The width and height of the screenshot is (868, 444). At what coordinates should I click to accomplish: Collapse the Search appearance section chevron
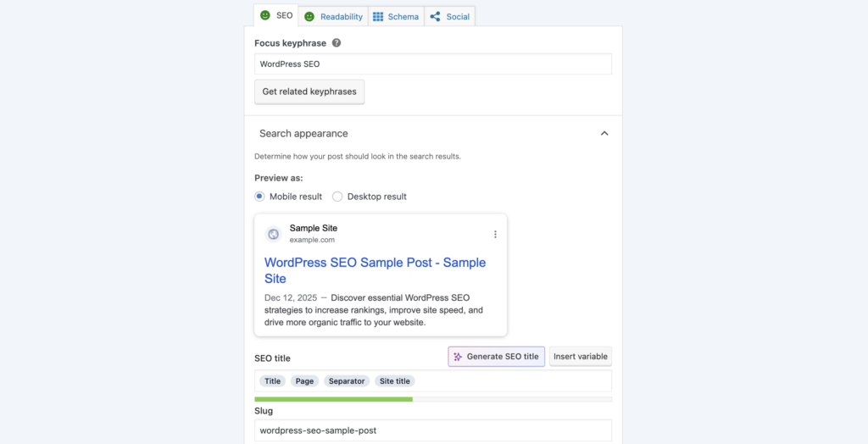[x=604, y=133]
